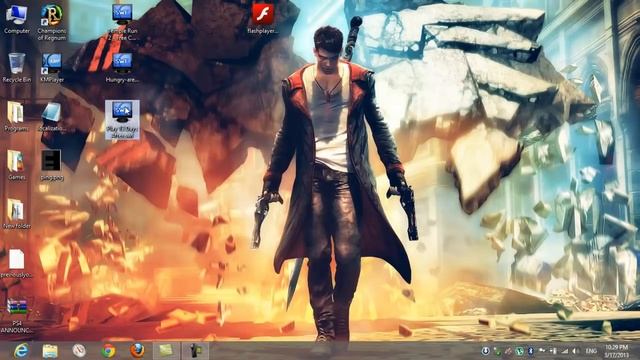This screenshot has width=640, height=360.
Task: Select the highlighted swf desktop file
Action: (x=122, y=120)
